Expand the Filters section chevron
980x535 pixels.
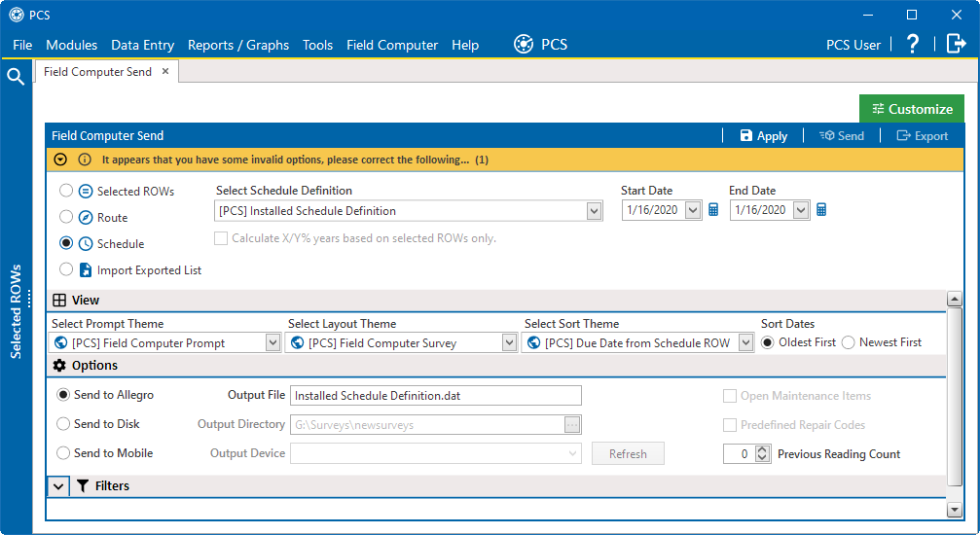pos(58,486)
